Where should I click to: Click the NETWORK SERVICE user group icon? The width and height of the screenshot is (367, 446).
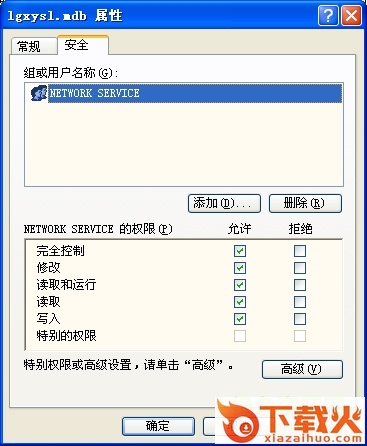[x=39, y=93]
